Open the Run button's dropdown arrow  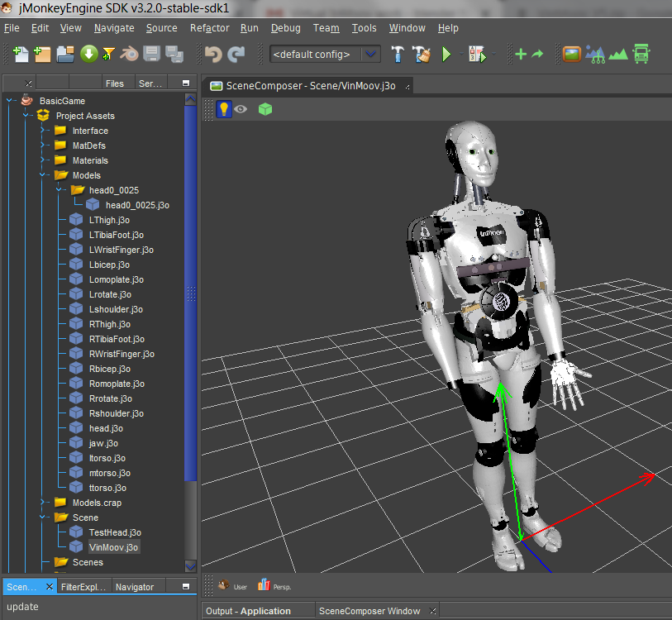(x=460, y=54)
